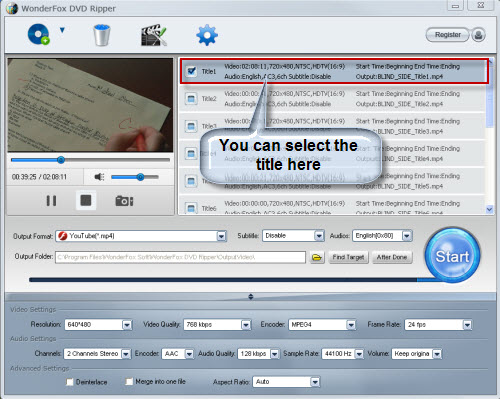Pause the preview playback

[x=51, y=201]
